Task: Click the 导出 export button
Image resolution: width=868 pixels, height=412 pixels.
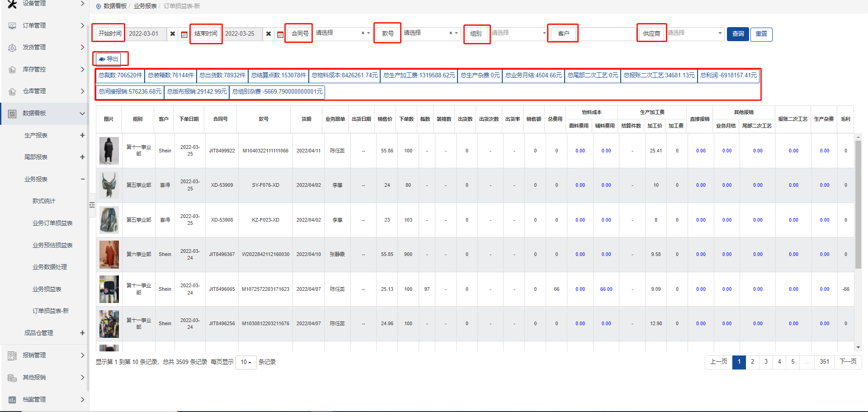Action: (x=108, y=59)
